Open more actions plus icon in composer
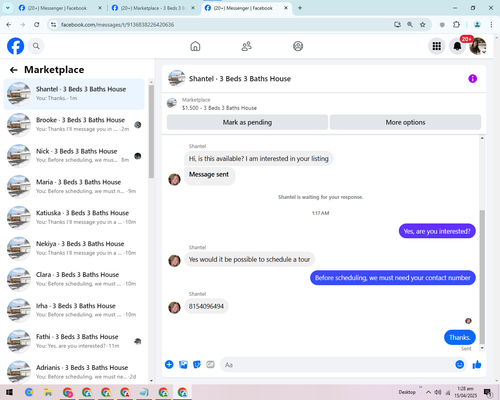500x400 pixels. tap(169, 364)
